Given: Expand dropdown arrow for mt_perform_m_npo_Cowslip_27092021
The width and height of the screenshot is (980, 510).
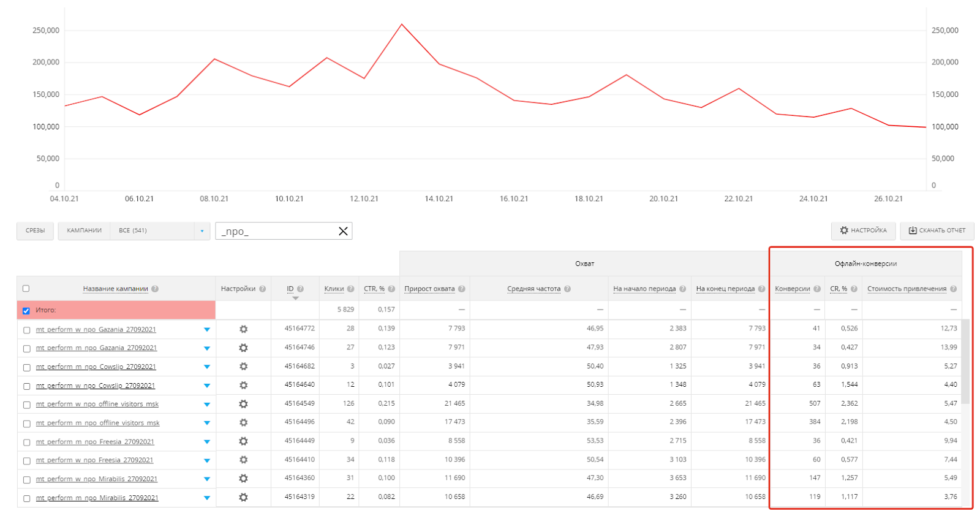Looking at the screenshot, I should click(x=207, y=367).
